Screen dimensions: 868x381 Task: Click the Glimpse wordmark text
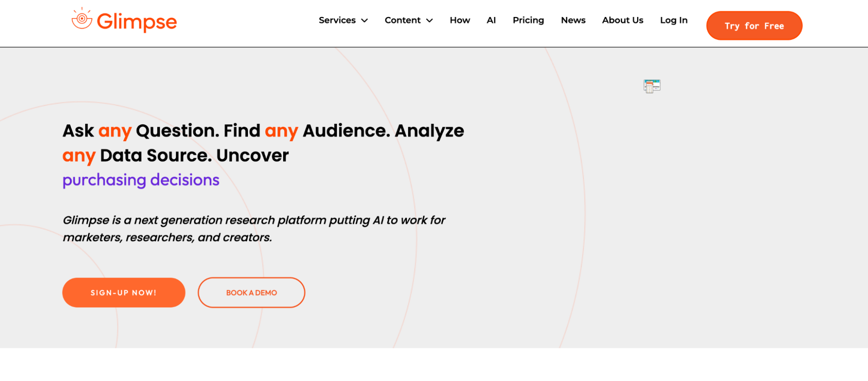point(137,22)
